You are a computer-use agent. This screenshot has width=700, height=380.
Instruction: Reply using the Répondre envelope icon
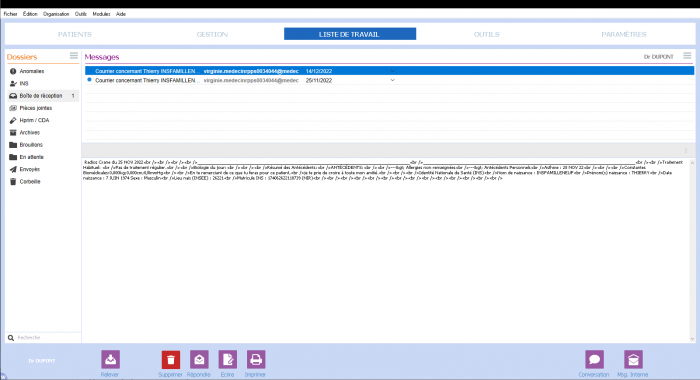(x=199, y=359)
